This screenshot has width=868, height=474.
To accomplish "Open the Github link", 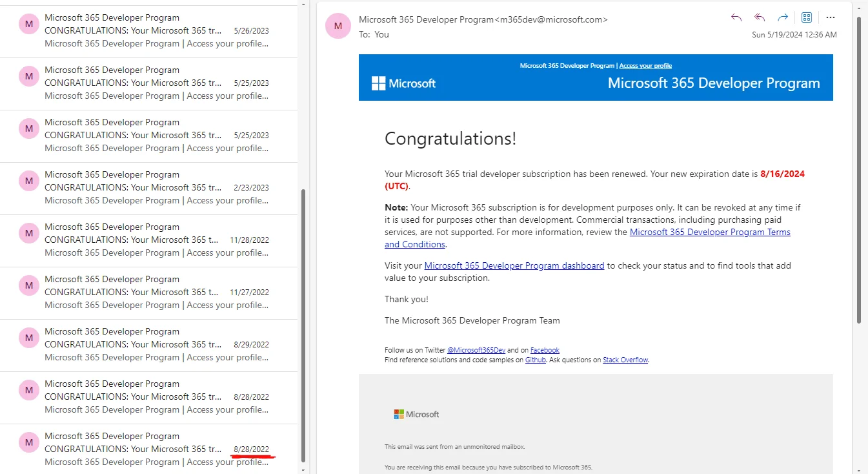I will point(536,360).
